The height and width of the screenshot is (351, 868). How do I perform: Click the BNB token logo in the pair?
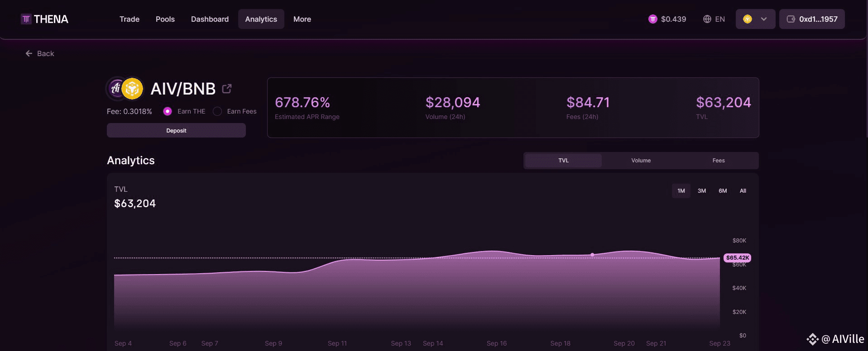click(x=132, y=89)
